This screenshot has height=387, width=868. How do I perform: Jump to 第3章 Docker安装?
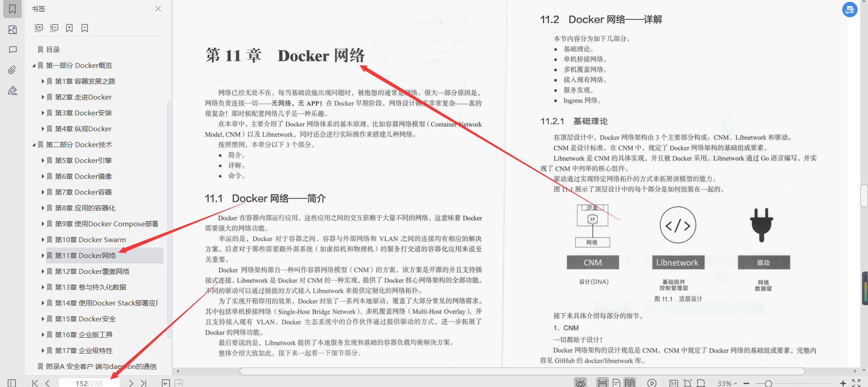[83, 113]
